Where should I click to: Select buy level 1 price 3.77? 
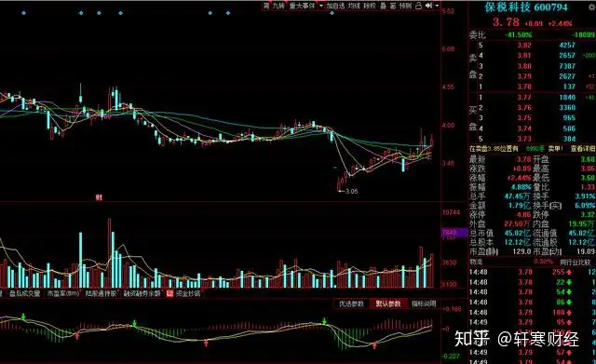click(524, 97)
